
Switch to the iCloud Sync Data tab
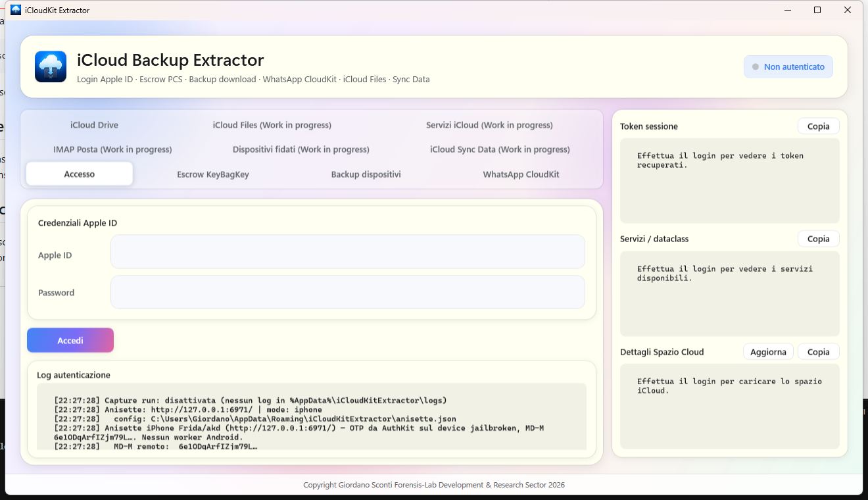point(500,149)
